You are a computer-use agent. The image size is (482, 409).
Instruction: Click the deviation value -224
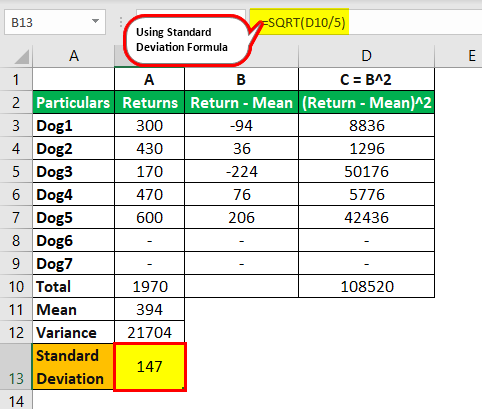pyautogui.click(x=241, y=171)
